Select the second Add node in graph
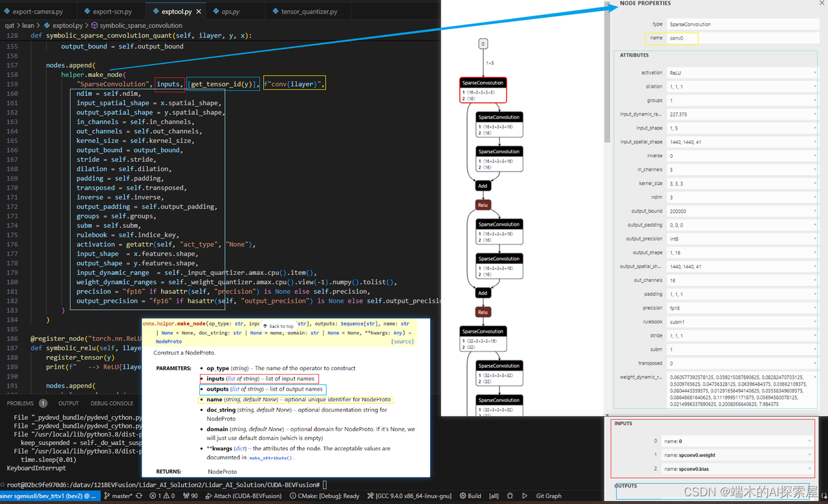The width and height of the screenshot is (828, 504). pyautogui.click(x=483, y=292)
